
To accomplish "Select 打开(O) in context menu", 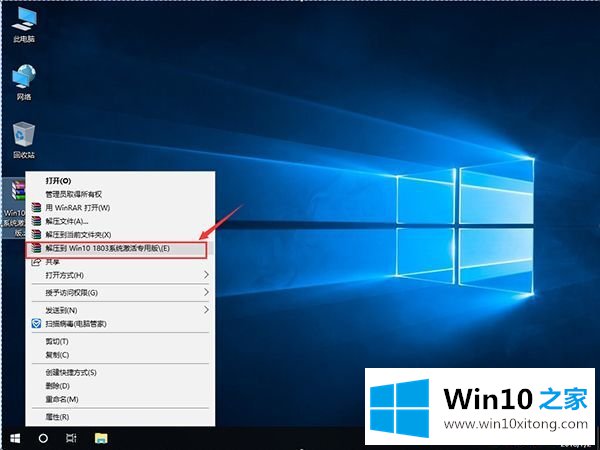I will point(58,181).
